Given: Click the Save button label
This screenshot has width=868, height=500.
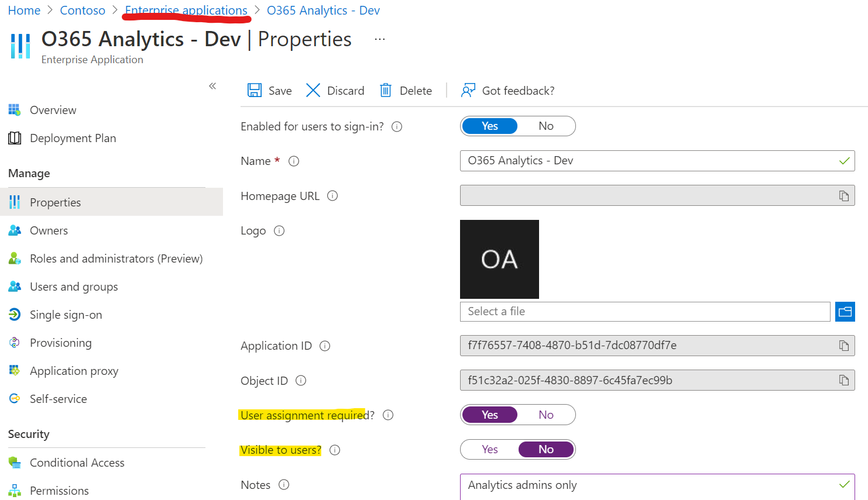Looking at the screenshot, I should tap(280, 91).
